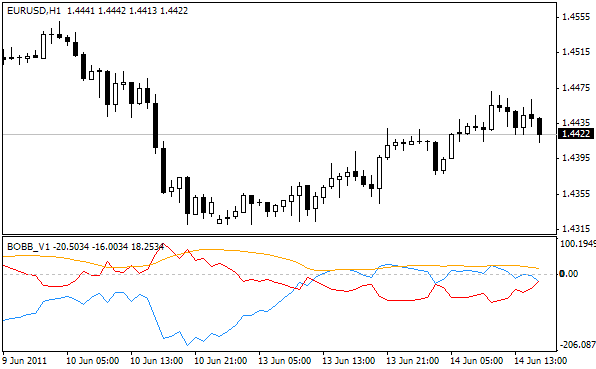
Task: Select the current price tag 1.4422
Action: click(x=576, y=134)
